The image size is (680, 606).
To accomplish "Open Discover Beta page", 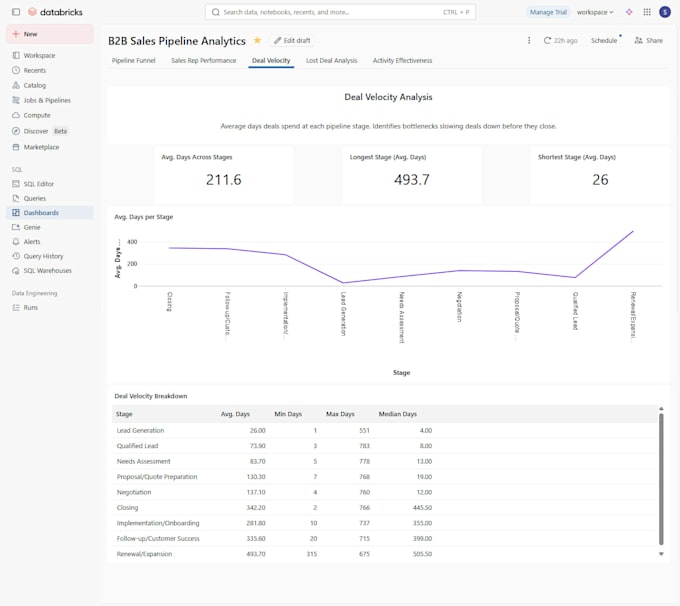I will [x=49, y=131].
